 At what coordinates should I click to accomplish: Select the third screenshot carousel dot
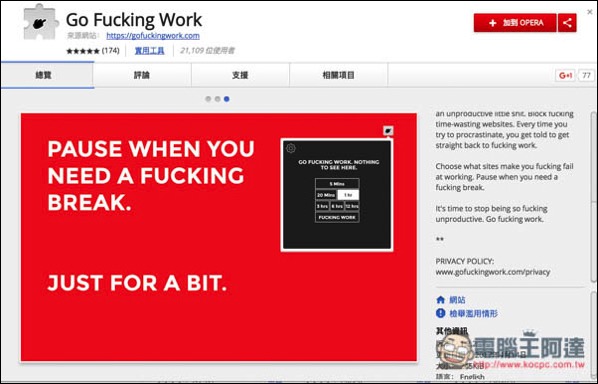(x=227, y=99)
